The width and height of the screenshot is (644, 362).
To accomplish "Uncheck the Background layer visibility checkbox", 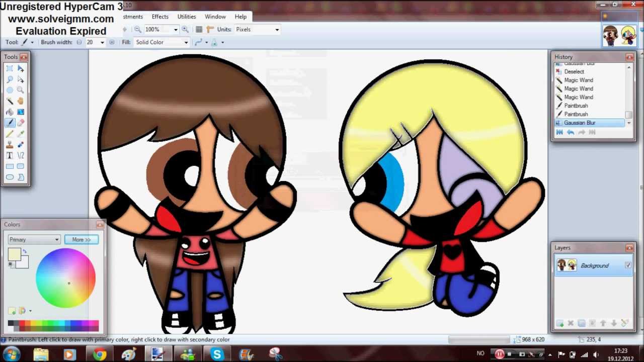I will coord(628,265).
